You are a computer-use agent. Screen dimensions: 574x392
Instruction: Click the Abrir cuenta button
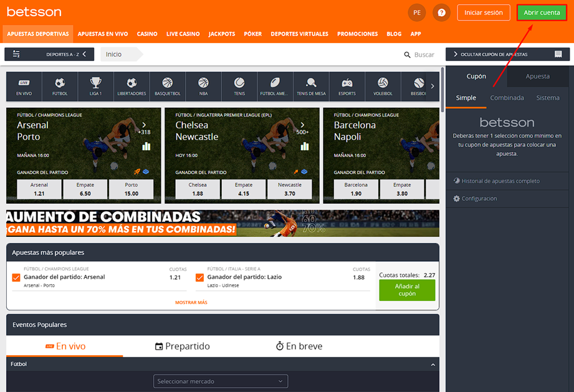tap(541, 12)
